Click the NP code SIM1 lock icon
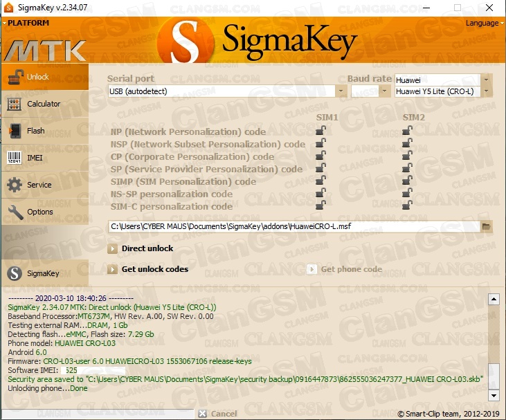Image resolution: width=506 pixels, height=420 pixels. pyautogui.click(x=320, y=130)
